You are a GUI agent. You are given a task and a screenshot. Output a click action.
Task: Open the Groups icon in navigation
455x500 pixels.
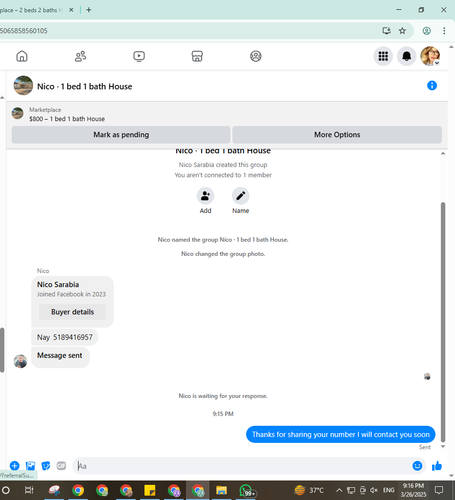[x=256, y=56]
